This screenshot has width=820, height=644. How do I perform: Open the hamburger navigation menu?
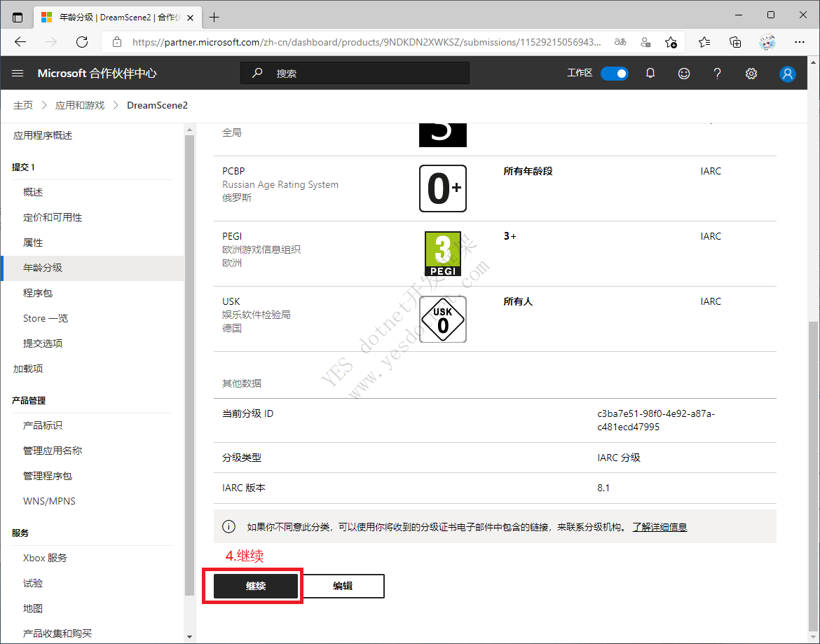click(18, 73)
